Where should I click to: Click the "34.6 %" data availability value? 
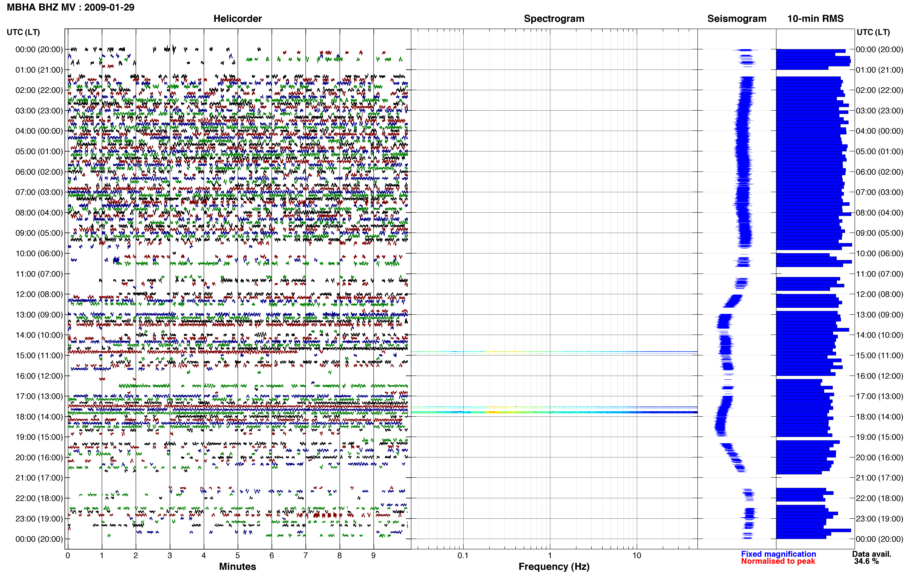[x=866, y=561]
